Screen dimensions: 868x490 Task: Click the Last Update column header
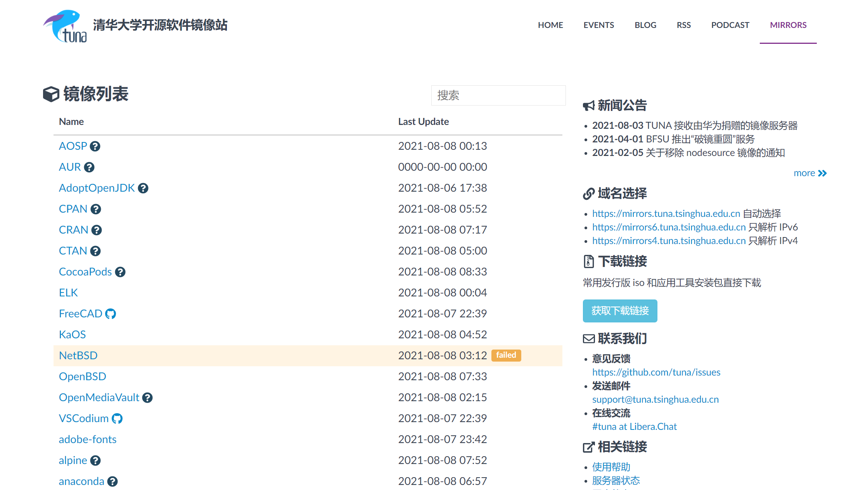(x=424, y=122)
